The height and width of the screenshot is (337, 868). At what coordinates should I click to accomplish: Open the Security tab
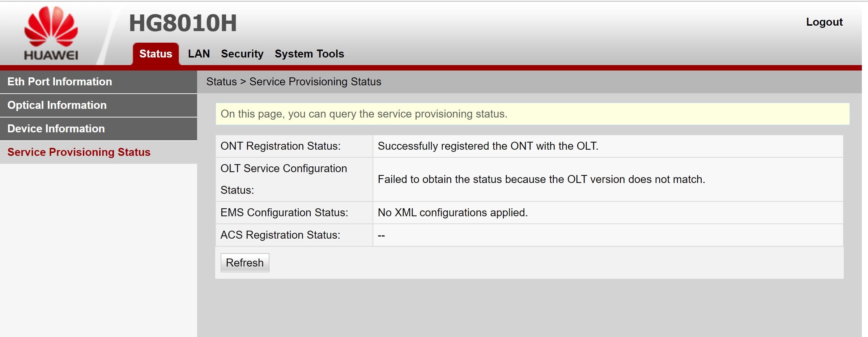point(242,54)
